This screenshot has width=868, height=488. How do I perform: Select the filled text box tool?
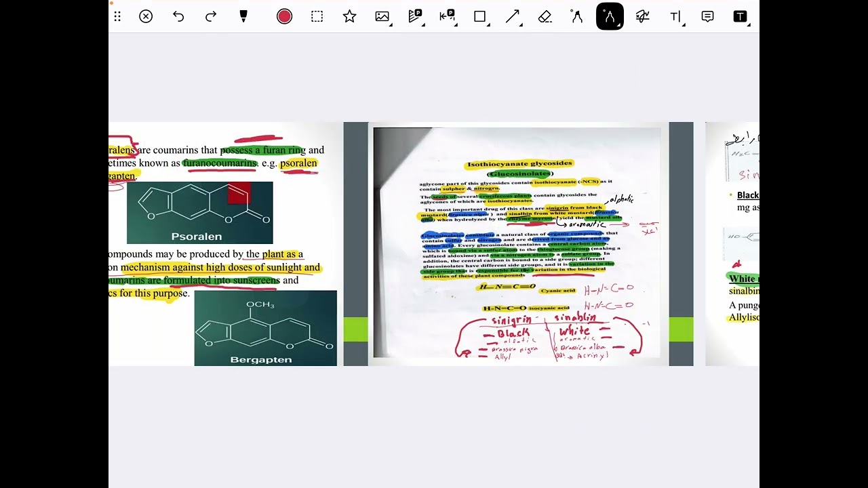point(740,16)
